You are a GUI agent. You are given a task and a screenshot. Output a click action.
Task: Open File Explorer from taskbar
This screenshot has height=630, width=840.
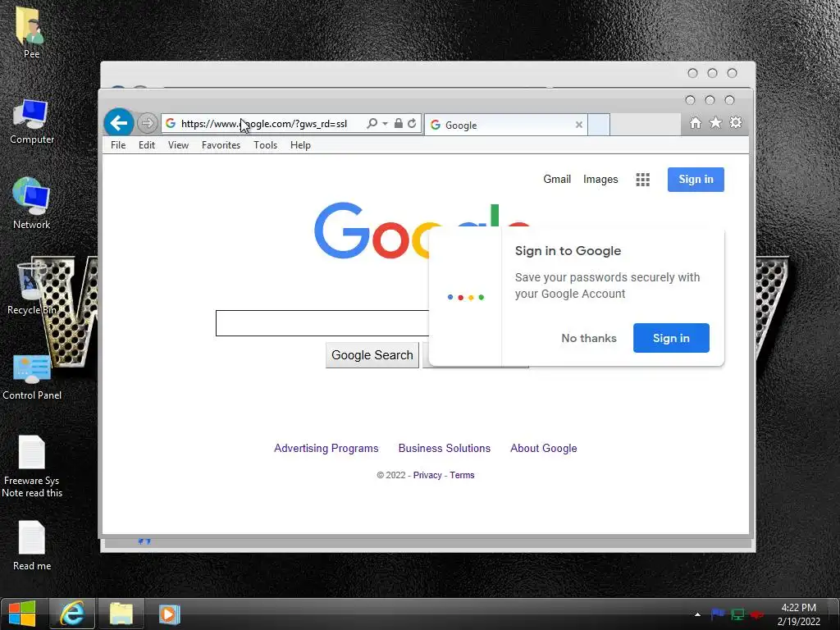(121, 614)
